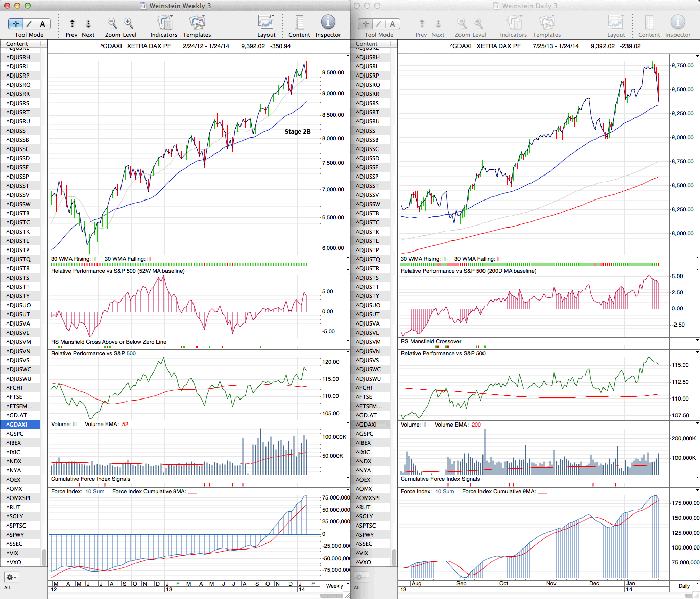
Task: Zoom out the chart in the Weekly window
Action: (x=112, y=23)
